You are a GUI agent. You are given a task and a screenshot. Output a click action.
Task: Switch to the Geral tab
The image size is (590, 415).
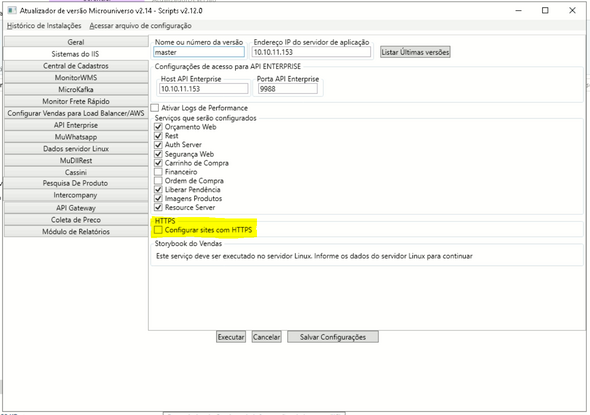(76, 42)
